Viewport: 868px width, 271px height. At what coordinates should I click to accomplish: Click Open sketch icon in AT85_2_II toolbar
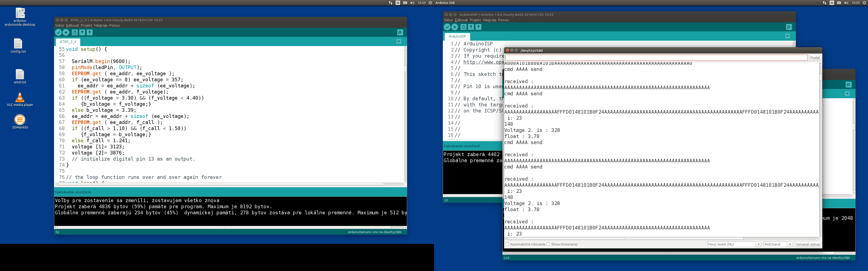[82, 32]
